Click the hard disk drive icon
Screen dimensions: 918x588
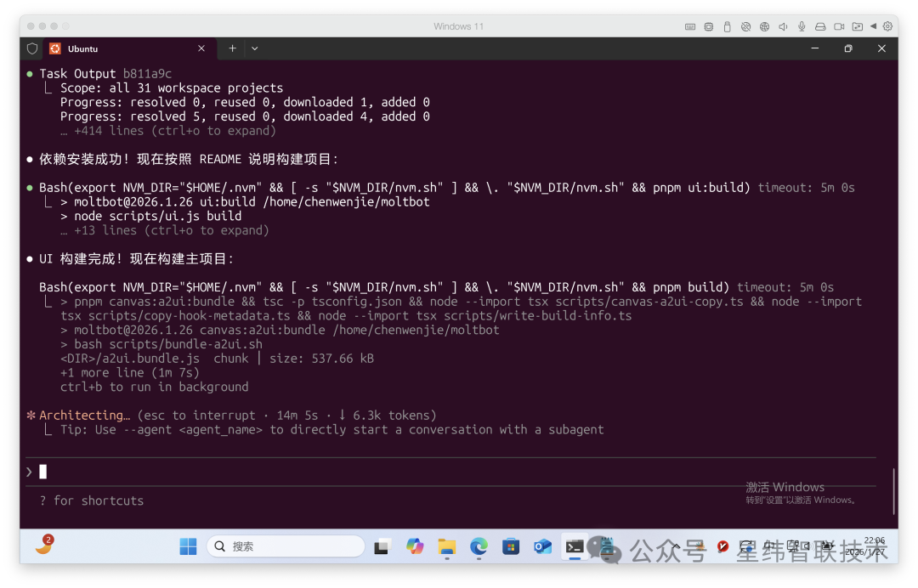click(820, 26)
